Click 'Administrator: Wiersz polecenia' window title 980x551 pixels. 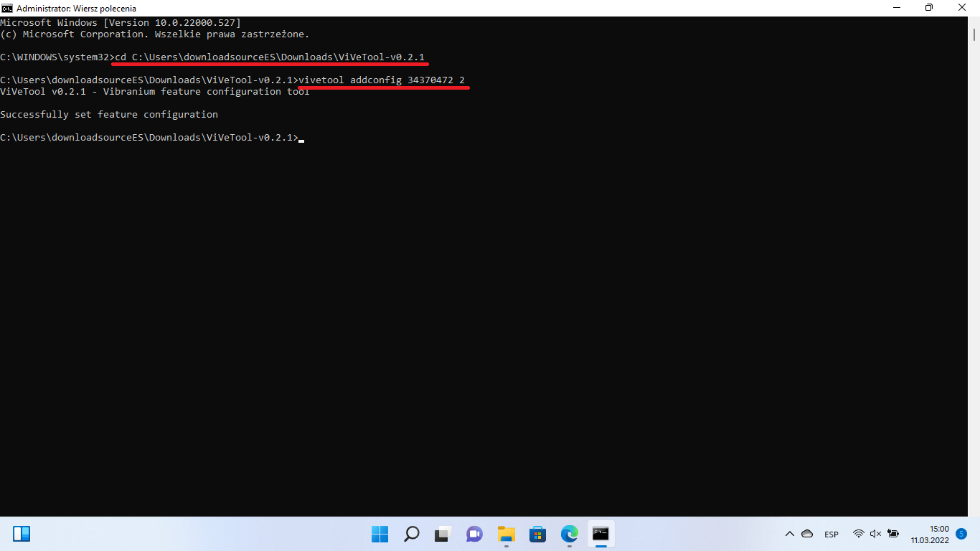pos(76,8)
